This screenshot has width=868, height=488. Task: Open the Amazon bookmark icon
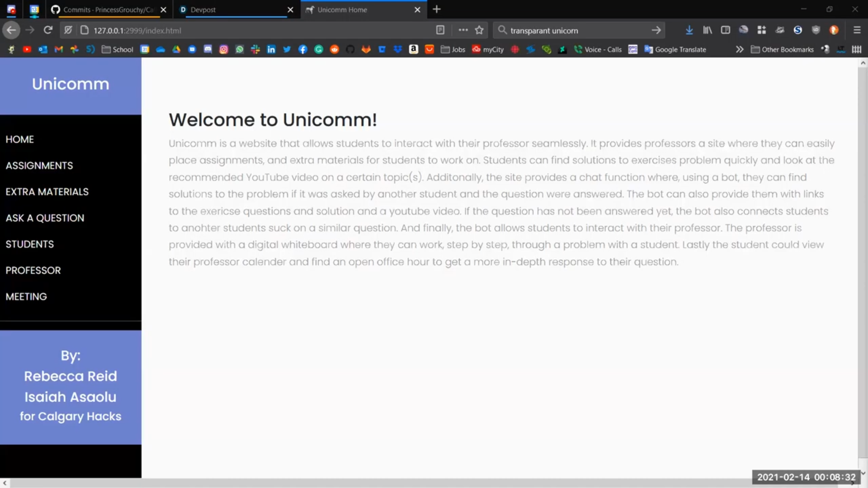coord(413,49)
